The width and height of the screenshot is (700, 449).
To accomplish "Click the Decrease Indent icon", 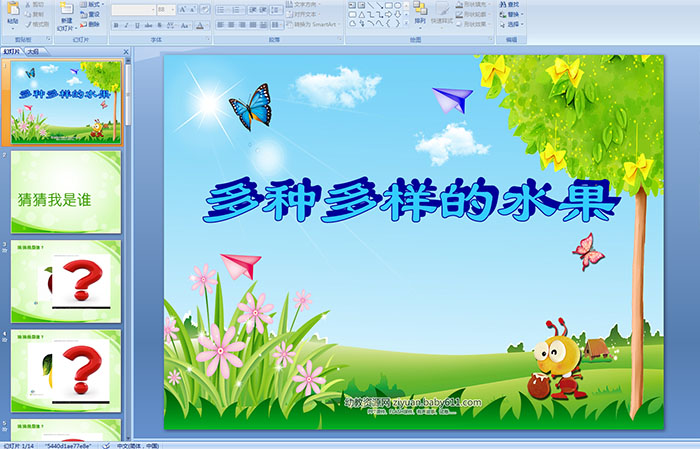I will click(x=253, y=10).
